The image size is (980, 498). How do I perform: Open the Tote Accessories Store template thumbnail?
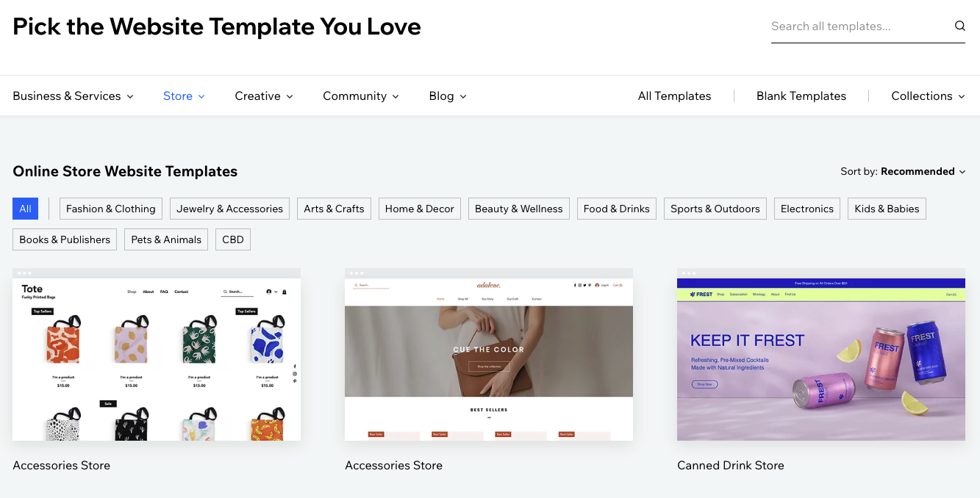(157, 355)
